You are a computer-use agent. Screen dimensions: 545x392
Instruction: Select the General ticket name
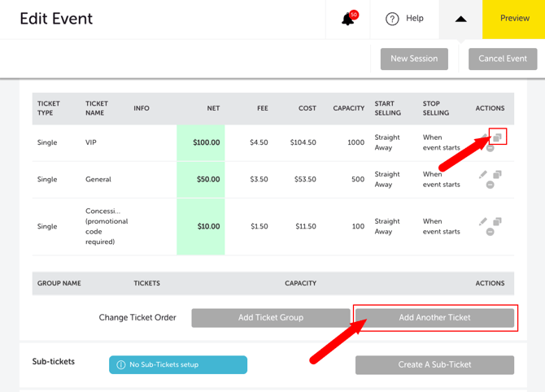click(98, 179)
